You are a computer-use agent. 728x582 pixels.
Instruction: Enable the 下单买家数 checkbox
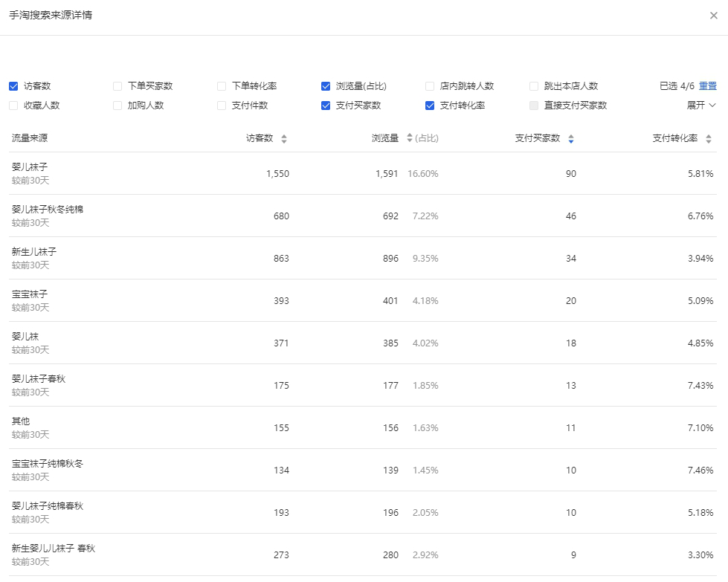[117, 86]
